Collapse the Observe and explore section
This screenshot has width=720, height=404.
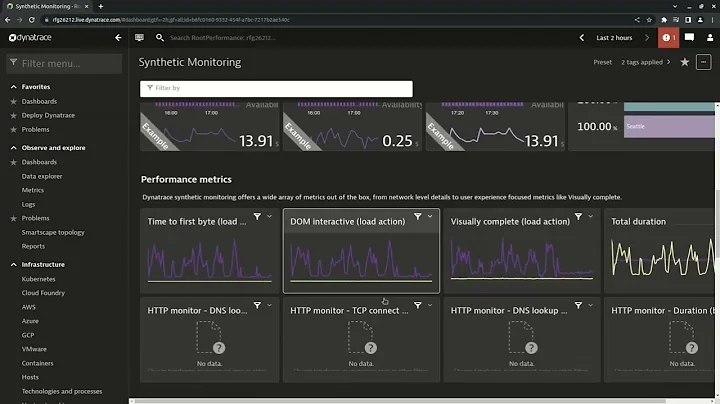[x=13, y=148]
